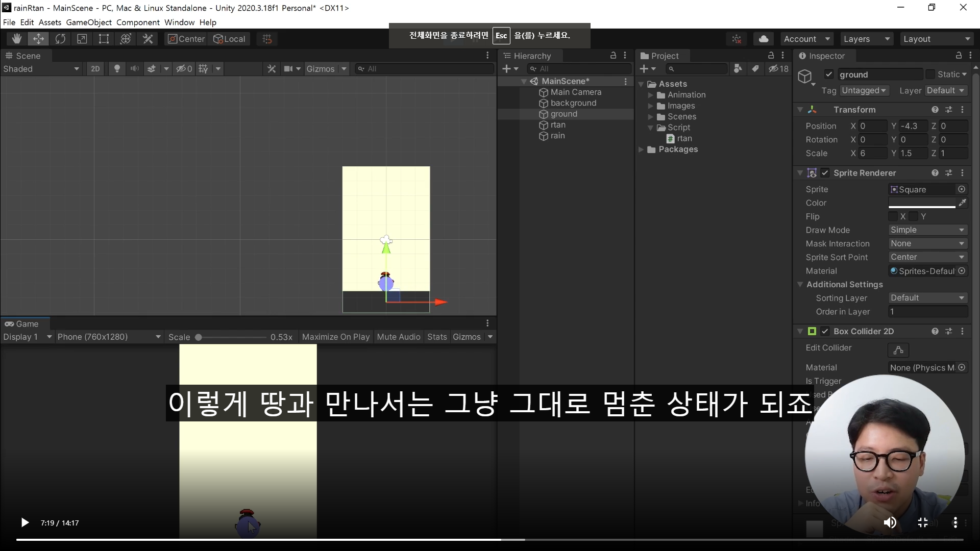Enable Flip X checkbox
The height and width of the screenshot is (551, 980).
tap(893, 216)
